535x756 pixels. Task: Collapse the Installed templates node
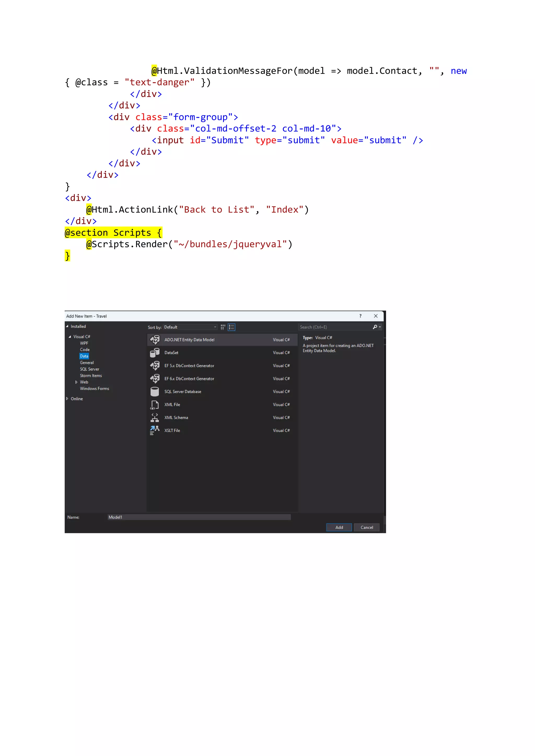coord(67,326)
